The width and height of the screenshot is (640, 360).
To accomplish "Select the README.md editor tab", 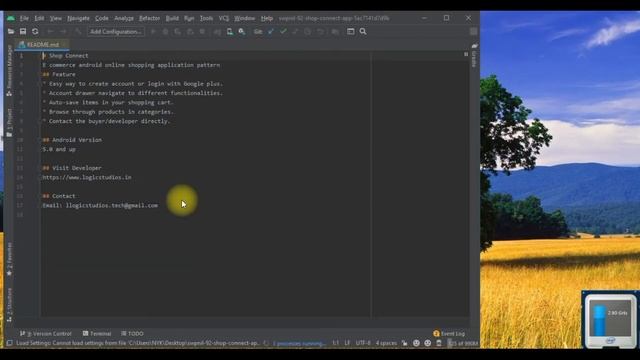I will tap(42, 44).
